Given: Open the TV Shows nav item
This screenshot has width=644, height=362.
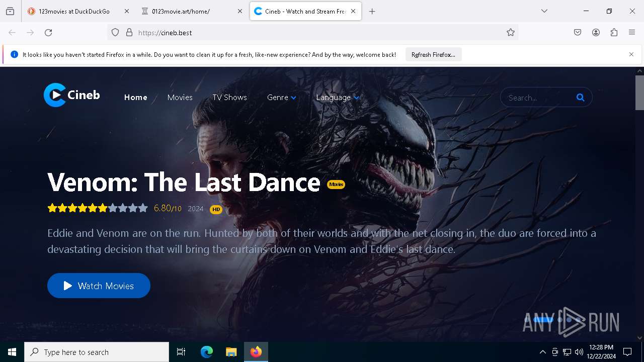Looking at the screenshot, I should (229, 98).
